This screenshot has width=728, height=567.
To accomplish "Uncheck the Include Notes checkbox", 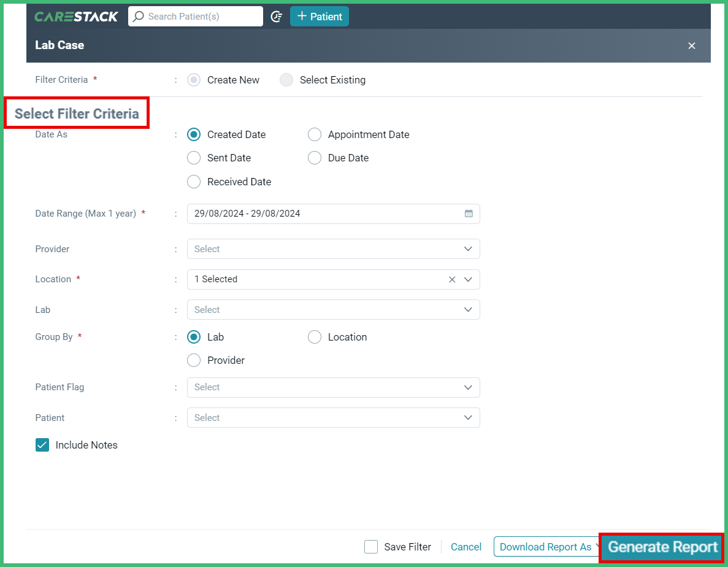I will (42, 444).
